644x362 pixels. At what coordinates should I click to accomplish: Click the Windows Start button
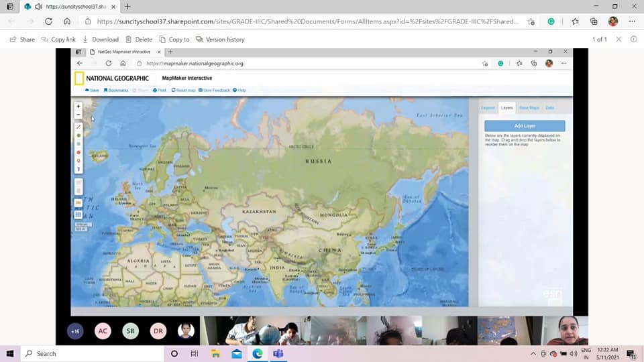pyautogui.click(x=10, y=353)
